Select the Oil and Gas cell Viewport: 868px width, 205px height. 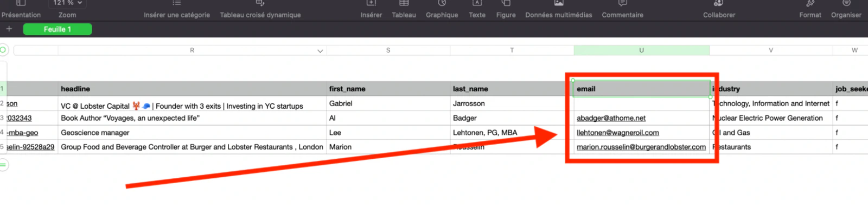click(x=771, y=133)
